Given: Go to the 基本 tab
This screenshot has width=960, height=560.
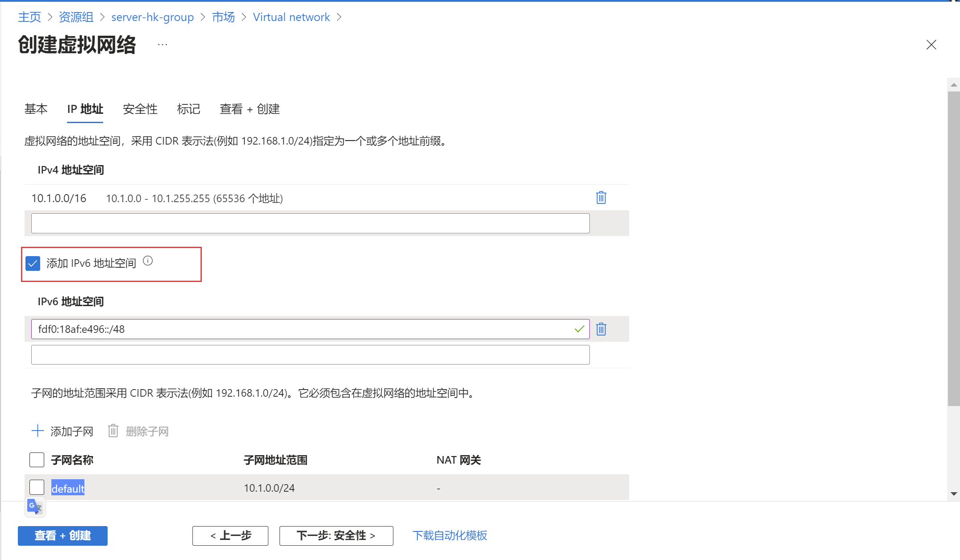Looking at the screenshot, I should (x=36, y=109).
